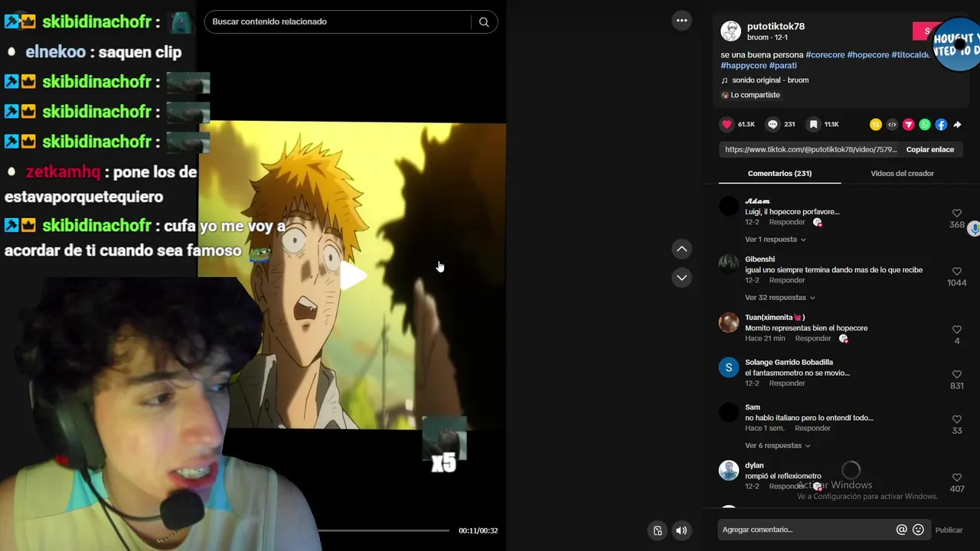Viewport: 980px width, 551px height.
Task: Click Gibenshi's avatar
Action: click(x=728, y=265)
